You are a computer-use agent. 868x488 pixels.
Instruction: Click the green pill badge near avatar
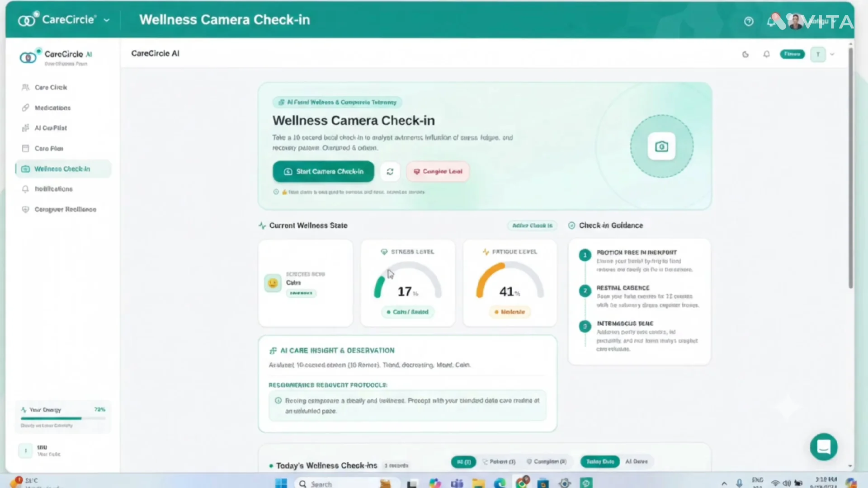coord(792,54)
